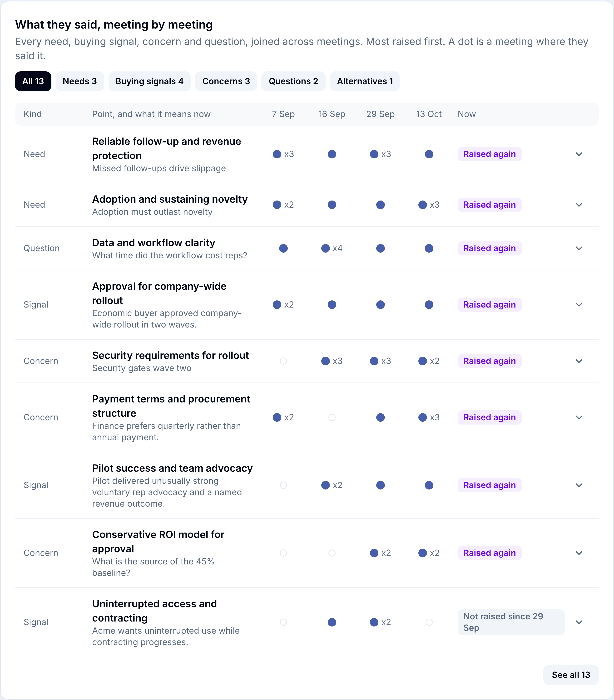The image size is (614, 700).
Task: Open the Pilot success and team advocacy title
Action: [172, 468]
